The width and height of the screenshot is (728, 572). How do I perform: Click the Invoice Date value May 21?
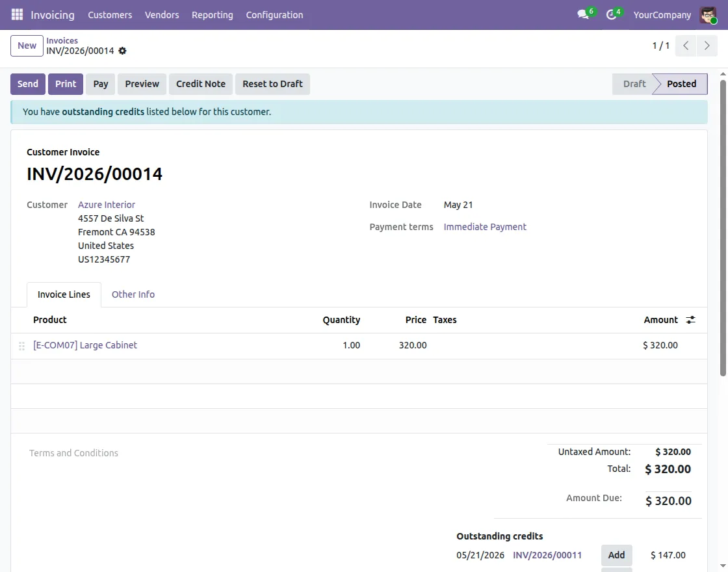pyautogui.click(x=458, y=205)
